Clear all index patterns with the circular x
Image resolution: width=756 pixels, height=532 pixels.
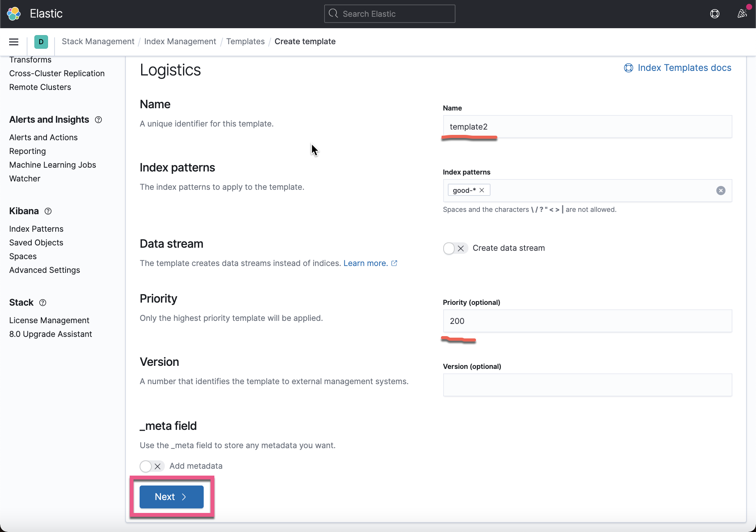point(721,190)
